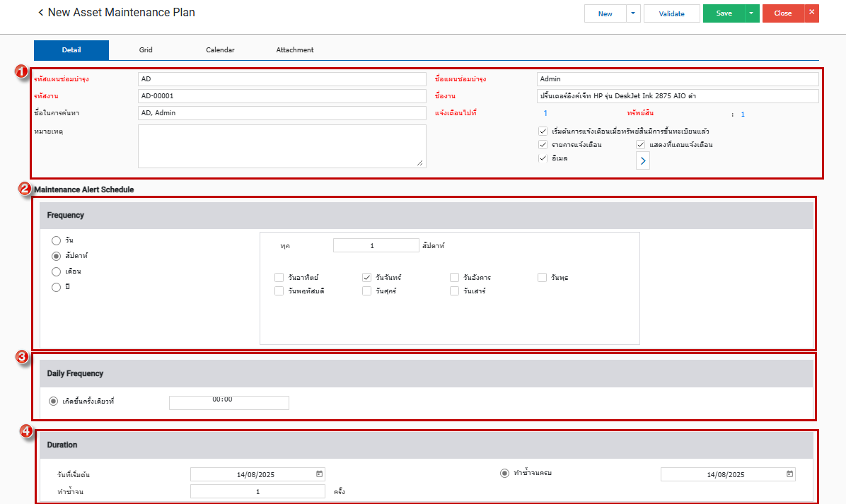846x504 pixels.
Task: Select the วัน (day) frequency radio button
Action: [56, 240]
